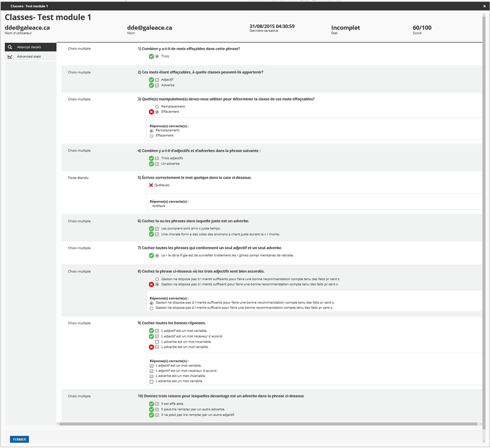Click the magnifier icon beside Attempt details
Viewport: 490px width, 448px height.
tap(10, 47)
